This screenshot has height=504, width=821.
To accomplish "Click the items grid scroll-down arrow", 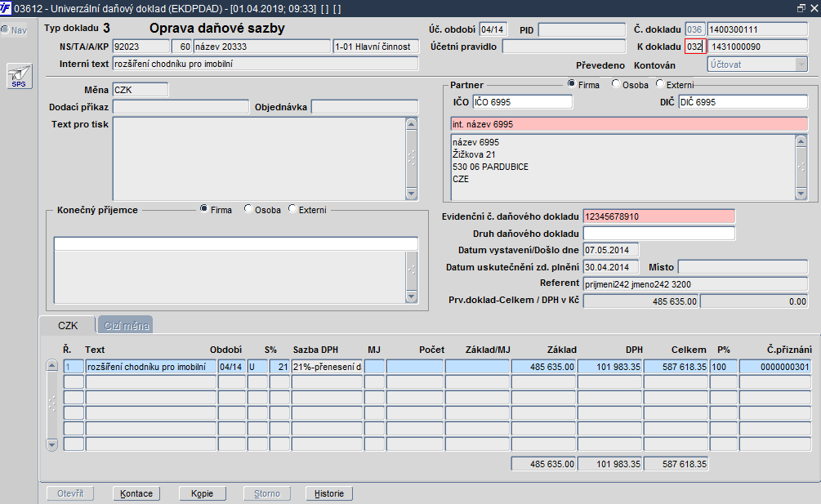I will click(52, 444).
